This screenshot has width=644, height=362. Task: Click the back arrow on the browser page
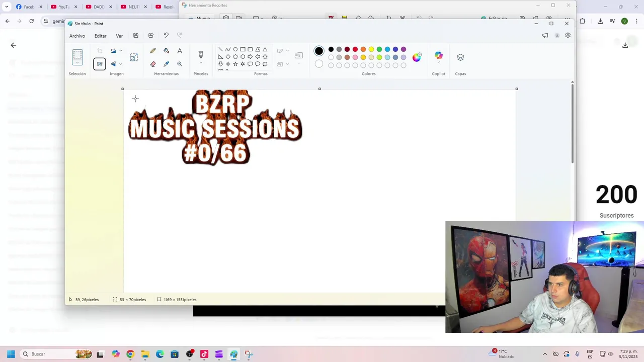point(14,45)
